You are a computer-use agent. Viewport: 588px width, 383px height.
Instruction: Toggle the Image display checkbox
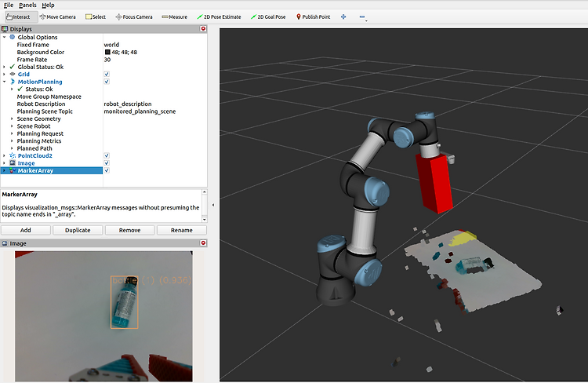pos(107,163)
